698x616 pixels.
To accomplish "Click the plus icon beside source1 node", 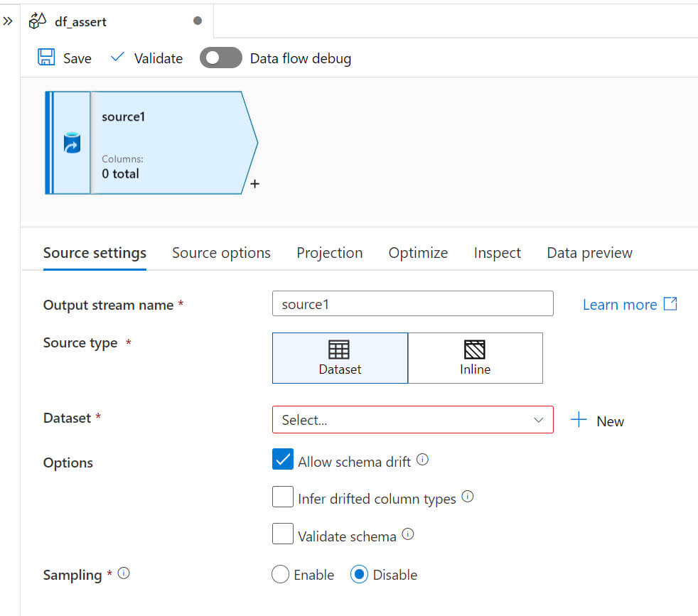I will point(255,184).
